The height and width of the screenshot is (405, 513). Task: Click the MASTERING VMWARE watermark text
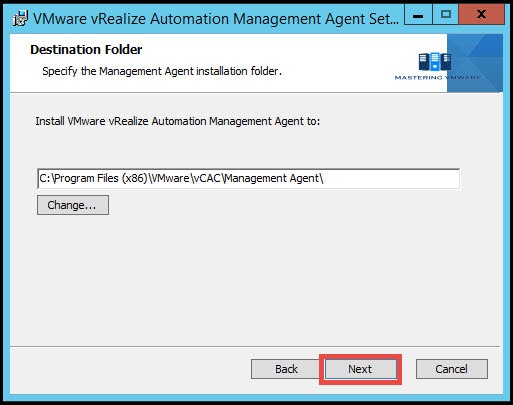tap(438, 78)
